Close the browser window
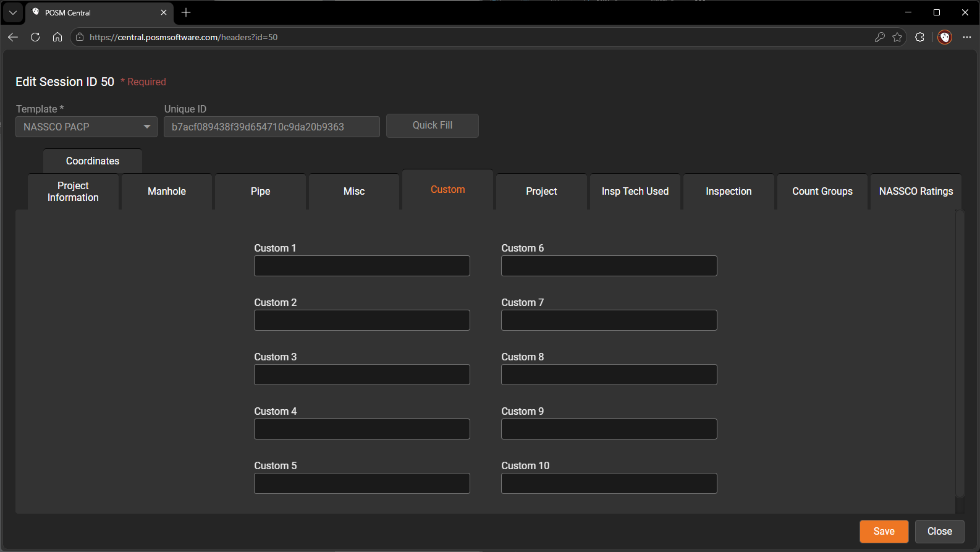The image size is (980, 552). click(x=965, y=12)
